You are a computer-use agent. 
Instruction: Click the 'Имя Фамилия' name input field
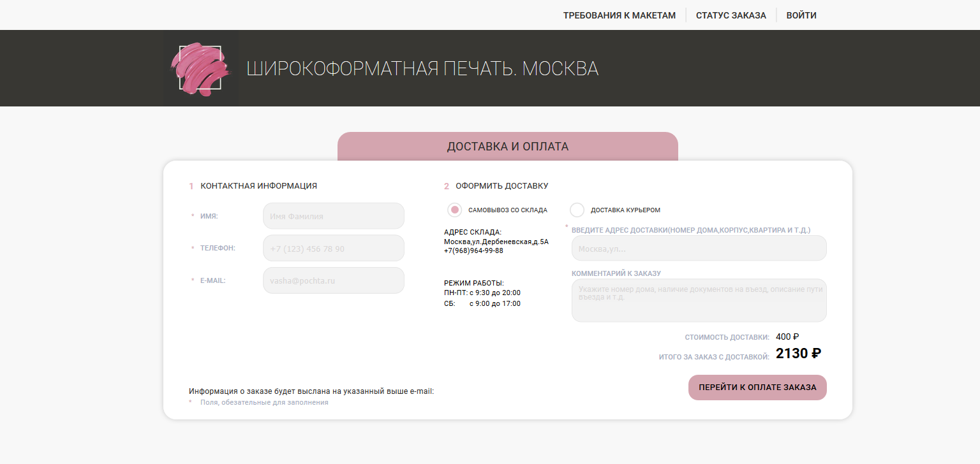pyautogui.click(x=333, y=215)
